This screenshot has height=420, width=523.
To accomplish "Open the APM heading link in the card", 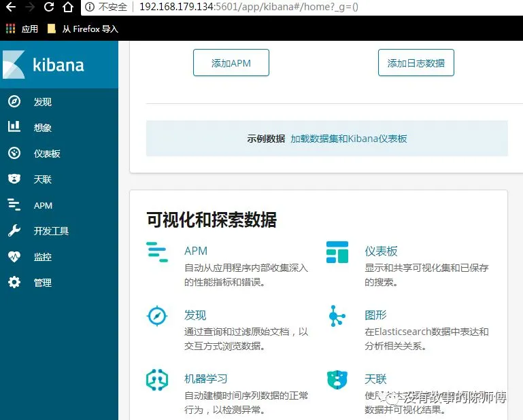I will (x=196, y=251).
